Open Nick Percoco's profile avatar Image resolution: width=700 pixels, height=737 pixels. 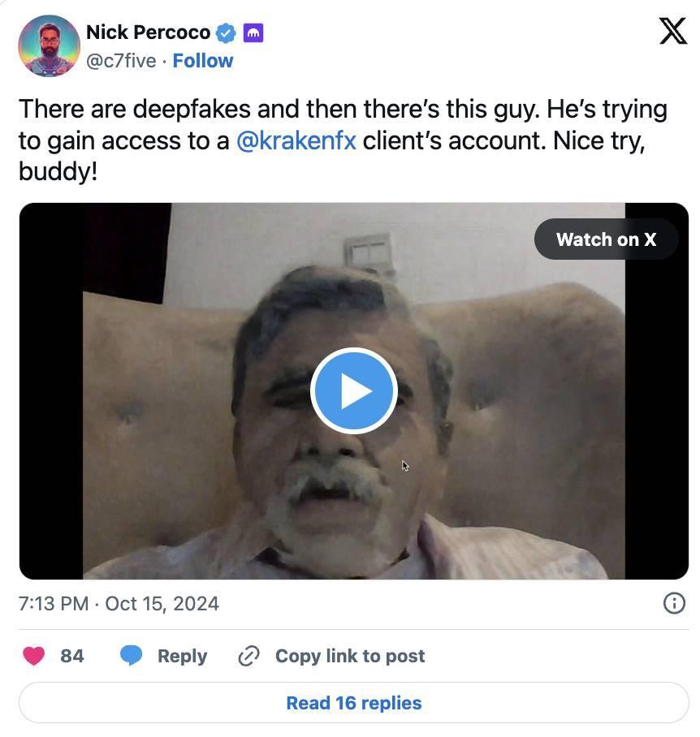[x=49, y=45]
